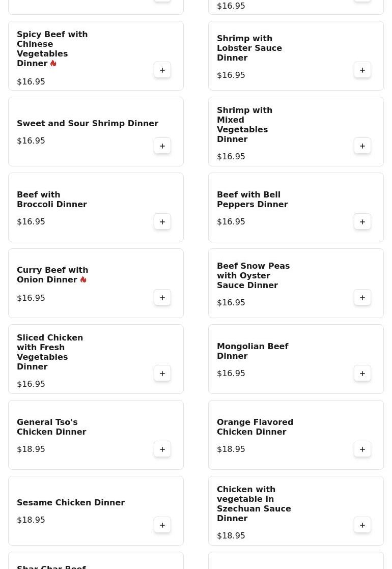392x569 pixels.
Task: Add Sliced Chicken with Fresh Vegetables Dinner
Action: (162, 374)
